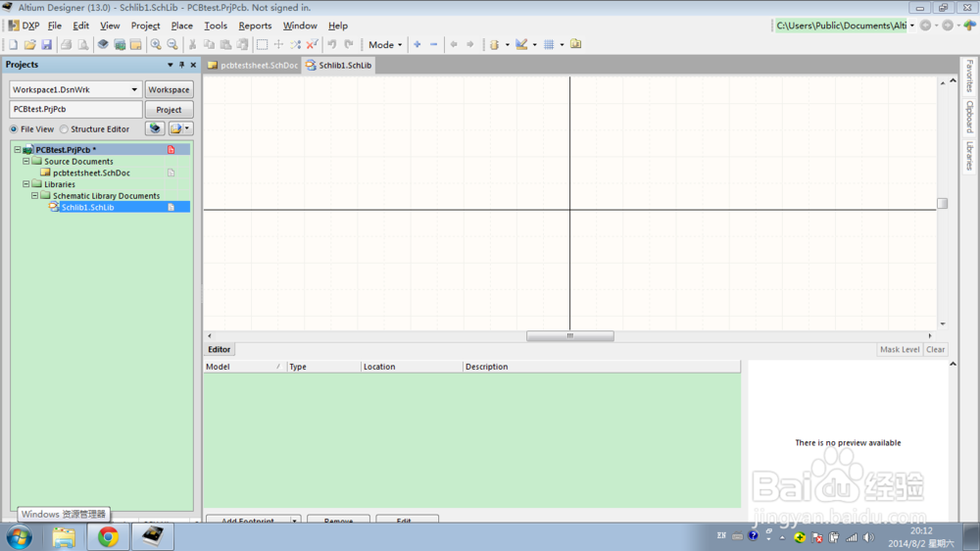Click the drawing utilities pencil icon
This screenshot has width=980, height=551.
coord(521,44)
